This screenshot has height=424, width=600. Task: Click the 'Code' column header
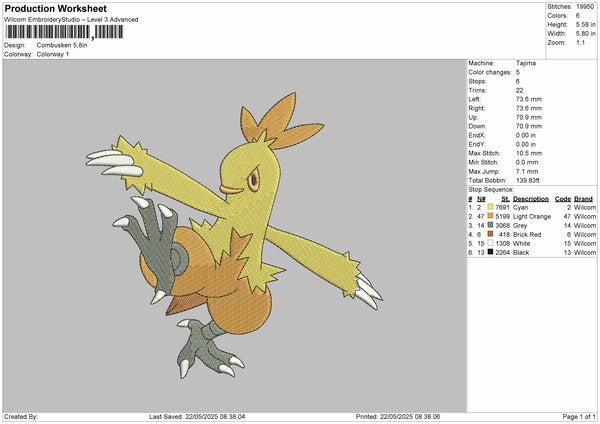coord(563,199)
